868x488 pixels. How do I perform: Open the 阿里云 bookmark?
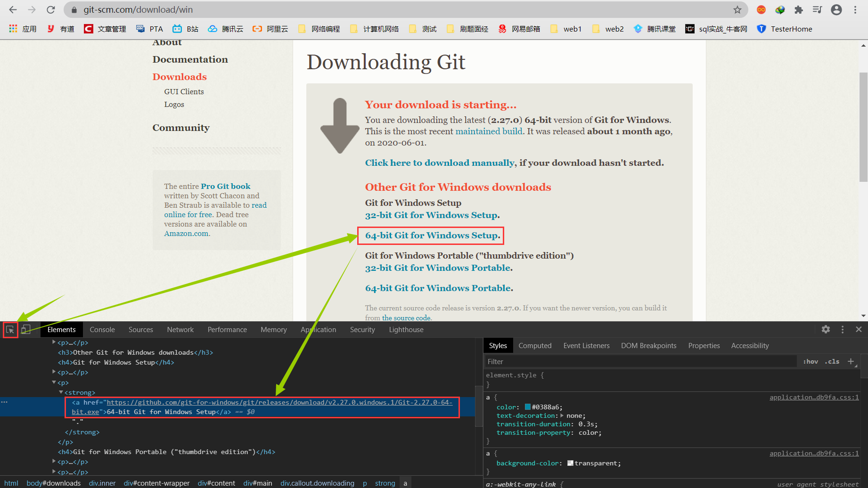[x=270, y=29]
